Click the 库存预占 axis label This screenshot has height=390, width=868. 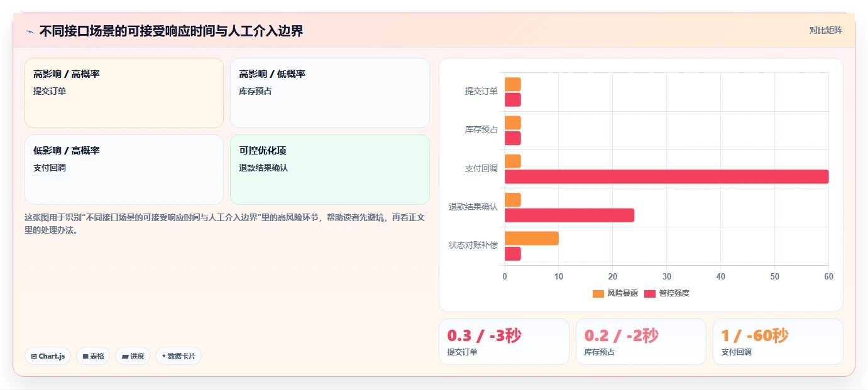tap(481, 129)
